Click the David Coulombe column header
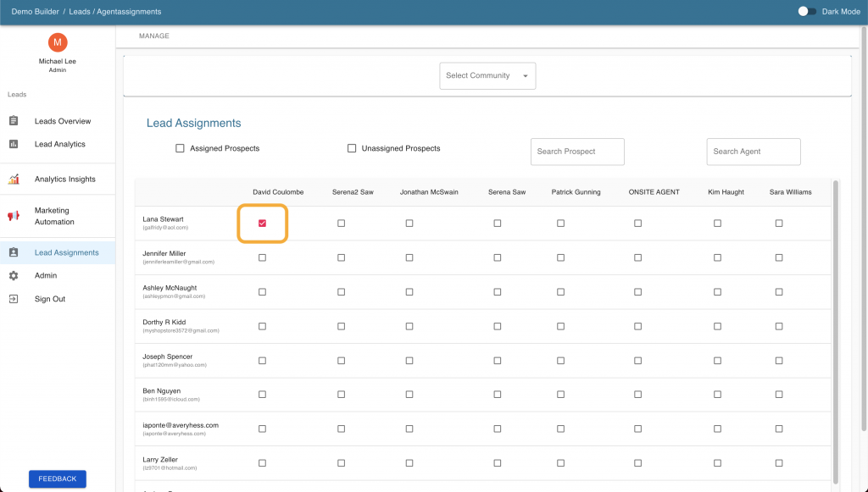This screenshot has height=492, width=868. pos(278,192)
